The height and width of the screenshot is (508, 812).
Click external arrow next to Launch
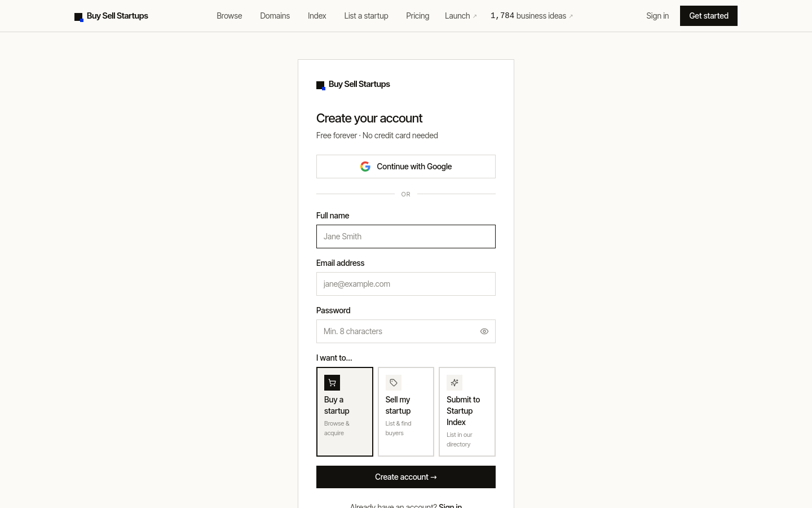(475, 16)
